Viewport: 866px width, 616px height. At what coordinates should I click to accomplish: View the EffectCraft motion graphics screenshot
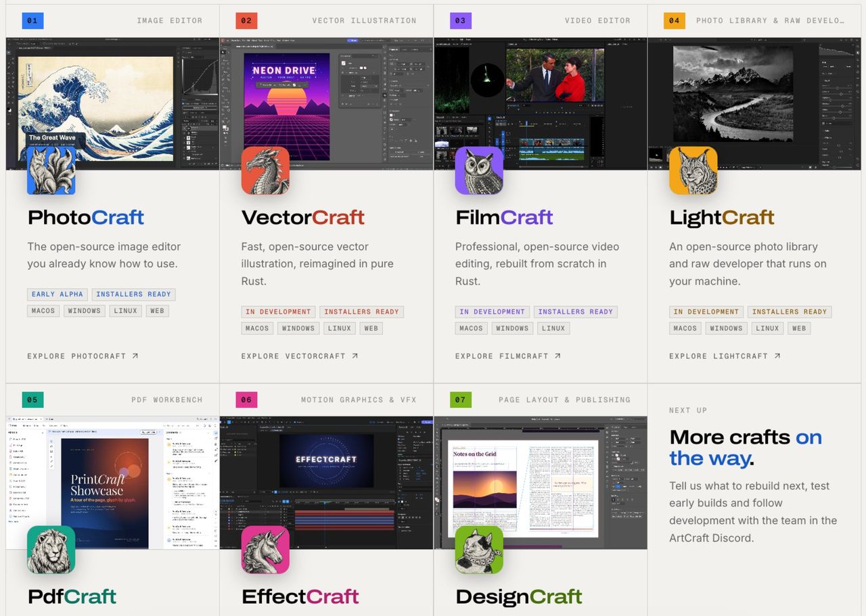[x=326, y=483]
